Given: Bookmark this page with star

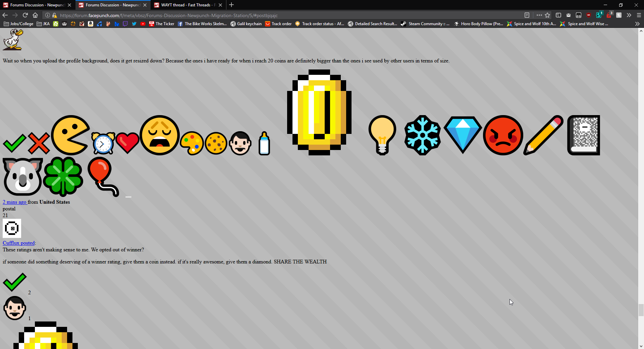Looking at the screenshot, I should pos(547,15).
